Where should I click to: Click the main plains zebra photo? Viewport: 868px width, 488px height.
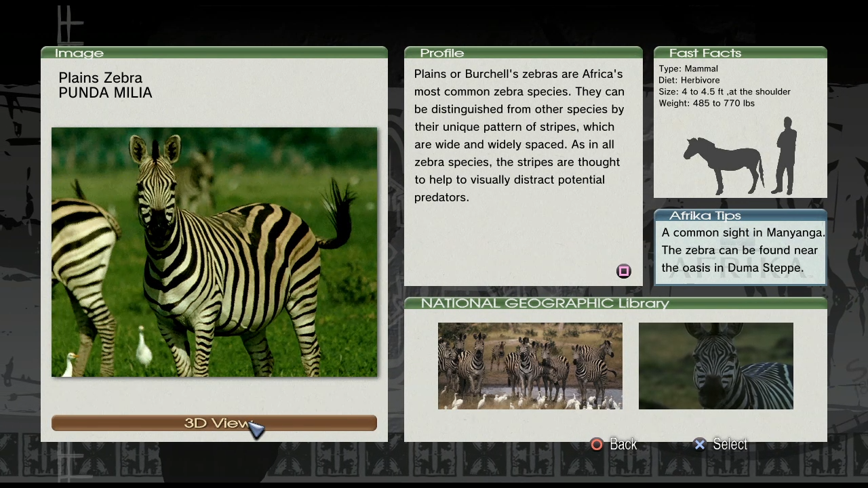[214, 252]
